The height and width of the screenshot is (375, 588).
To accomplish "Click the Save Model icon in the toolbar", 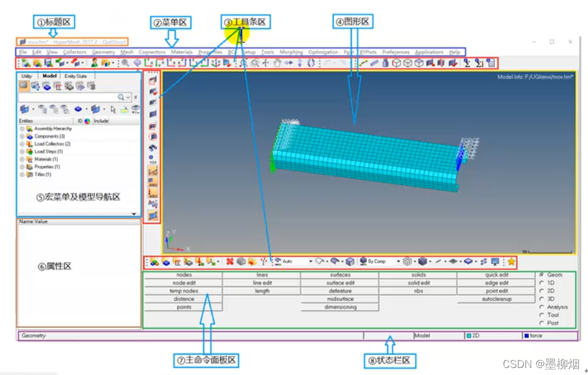I will coord(49,63).
